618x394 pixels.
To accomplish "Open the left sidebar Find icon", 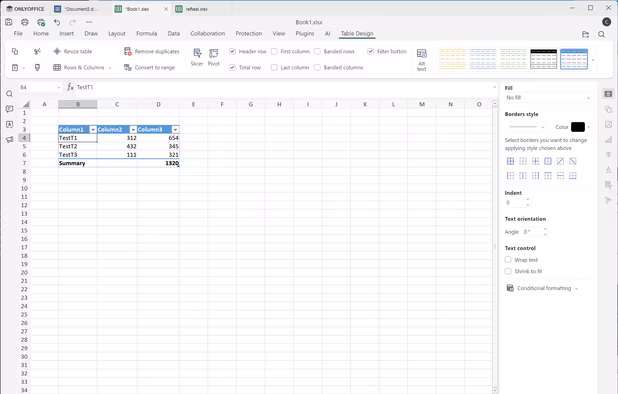I will click(x=9, y=94).
